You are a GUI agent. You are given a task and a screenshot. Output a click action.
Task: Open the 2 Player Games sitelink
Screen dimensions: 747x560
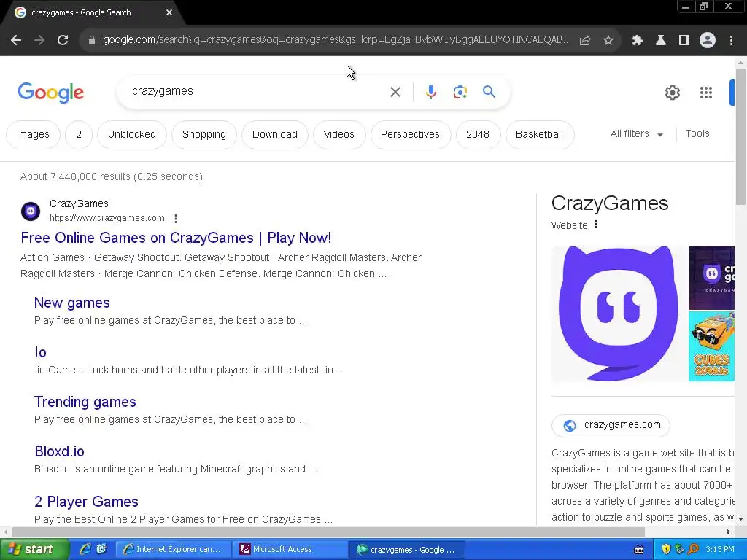click(86, 502)
